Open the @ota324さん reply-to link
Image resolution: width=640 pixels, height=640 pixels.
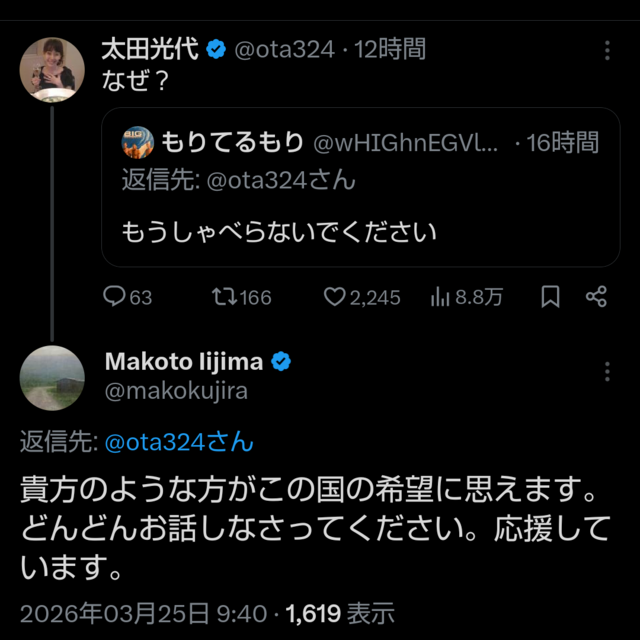[x=179, y=441]
